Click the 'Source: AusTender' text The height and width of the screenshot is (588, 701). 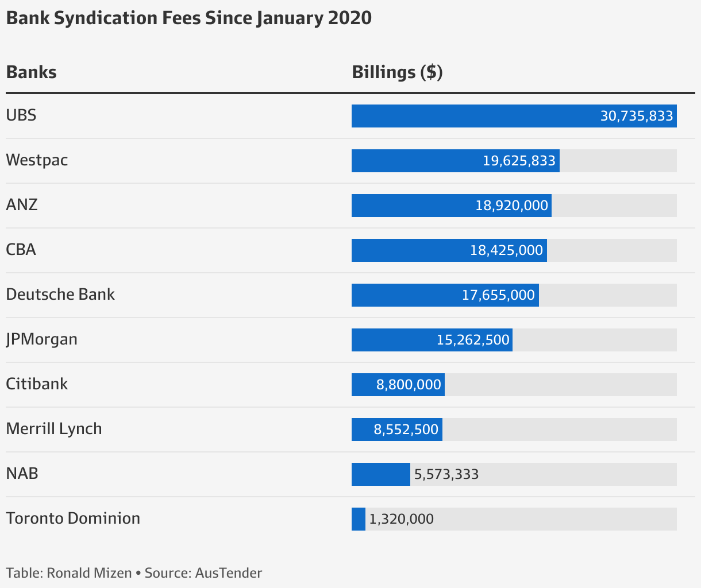point(203,572)
